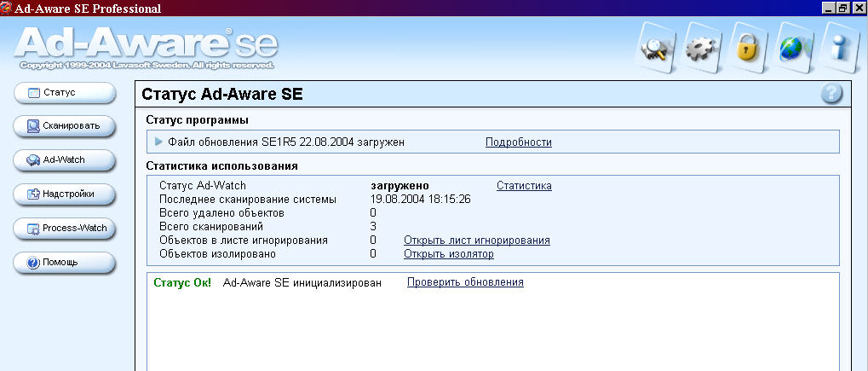
Task: Click the 'Объектов изолировано' label
Action: (x=217, y=254)
